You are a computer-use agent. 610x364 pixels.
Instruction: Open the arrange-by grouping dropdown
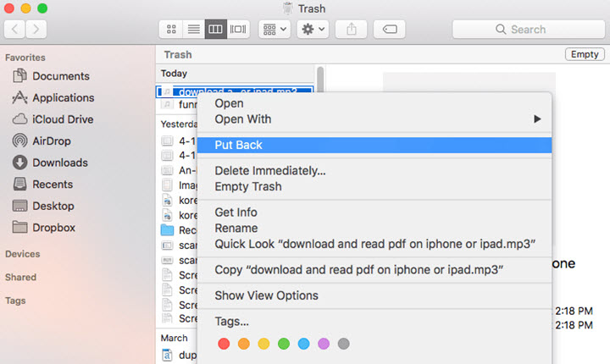click(x=274, y=29)
